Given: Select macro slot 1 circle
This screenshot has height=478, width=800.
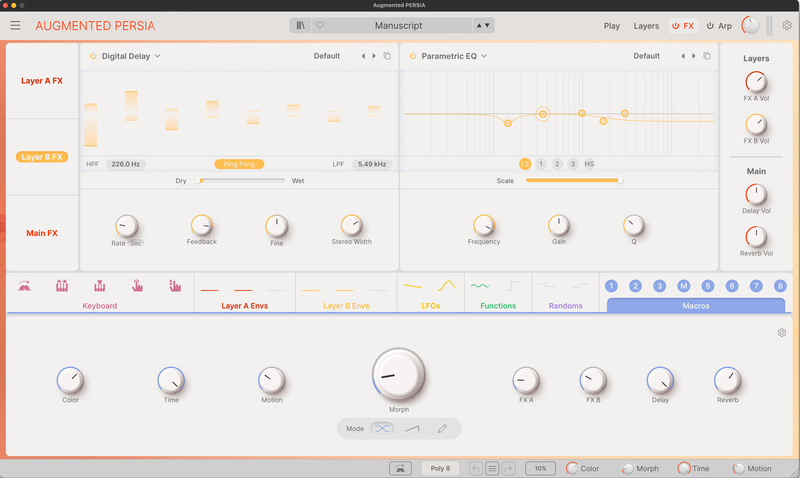Looking at the screenshot, I should (611, 286).
